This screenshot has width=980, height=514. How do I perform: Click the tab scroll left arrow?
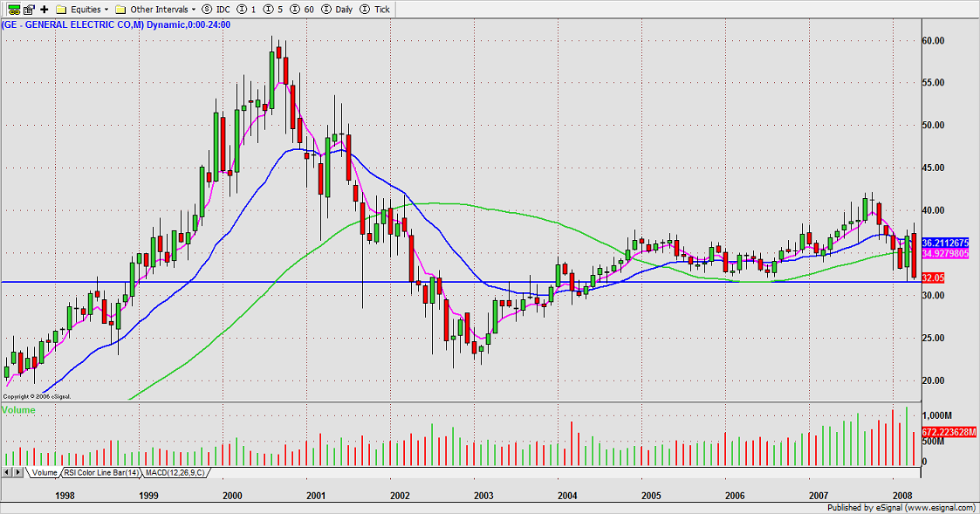tap(8, 473)
